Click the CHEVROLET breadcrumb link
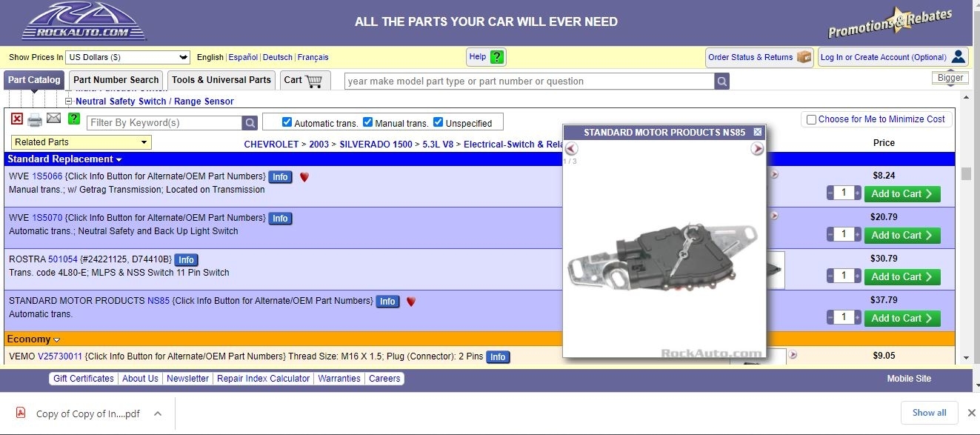Screen dimensions: 980x435 point(271,145)
